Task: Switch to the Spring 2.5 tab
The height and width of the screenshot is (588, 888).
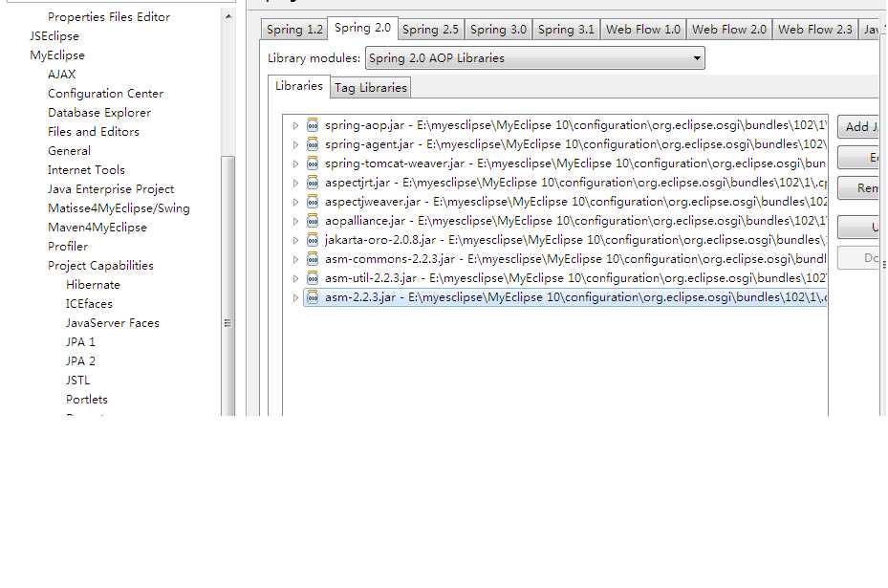Action: coord(430,30)
